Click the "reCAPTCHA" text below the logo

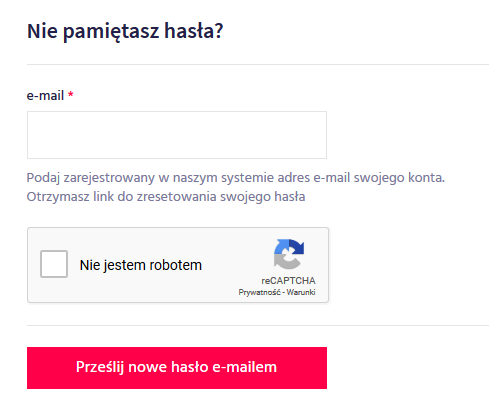tap(288, 281)
